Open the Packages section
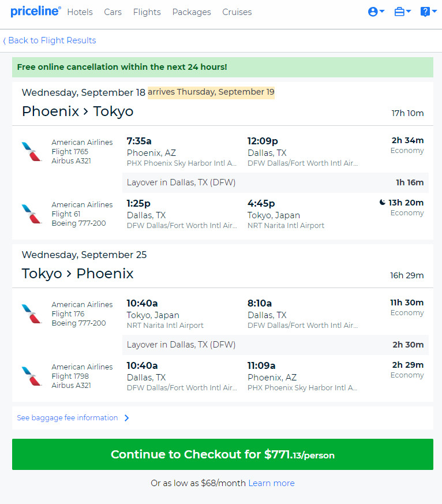Viewport: 442px width, 504px height. click(192, 12)
